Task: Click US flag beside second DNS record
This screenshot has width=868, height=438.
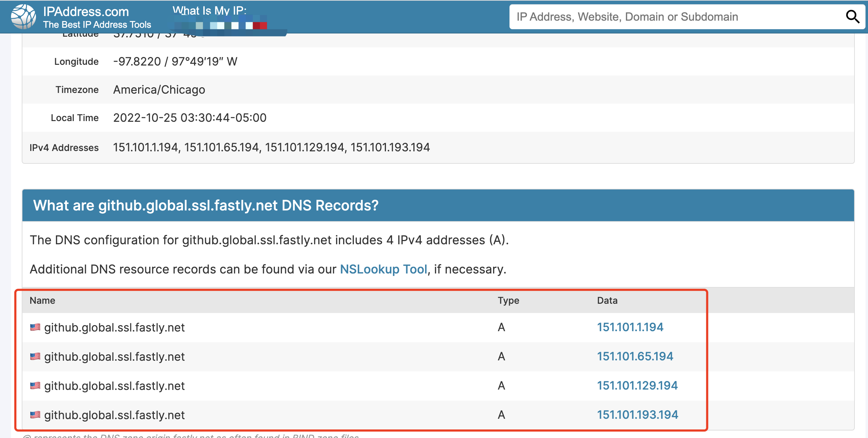Action: point(35,356)
